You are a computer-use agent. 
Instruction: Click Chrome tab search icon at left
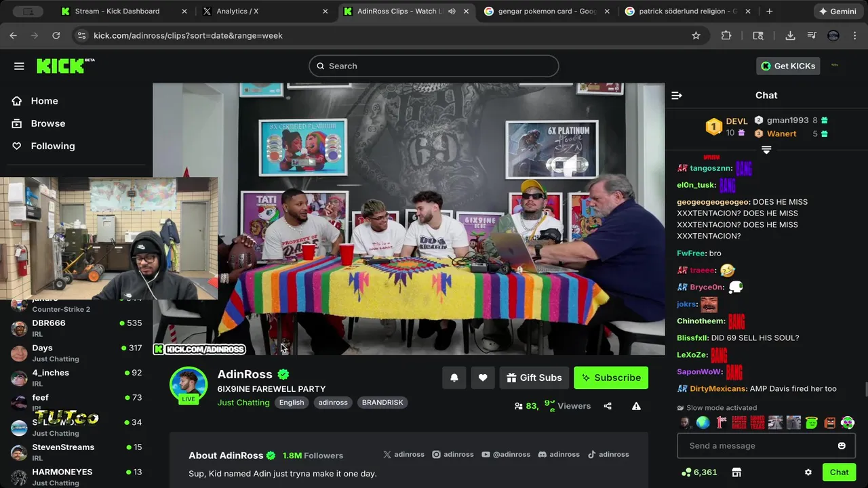tap(28, 12)
